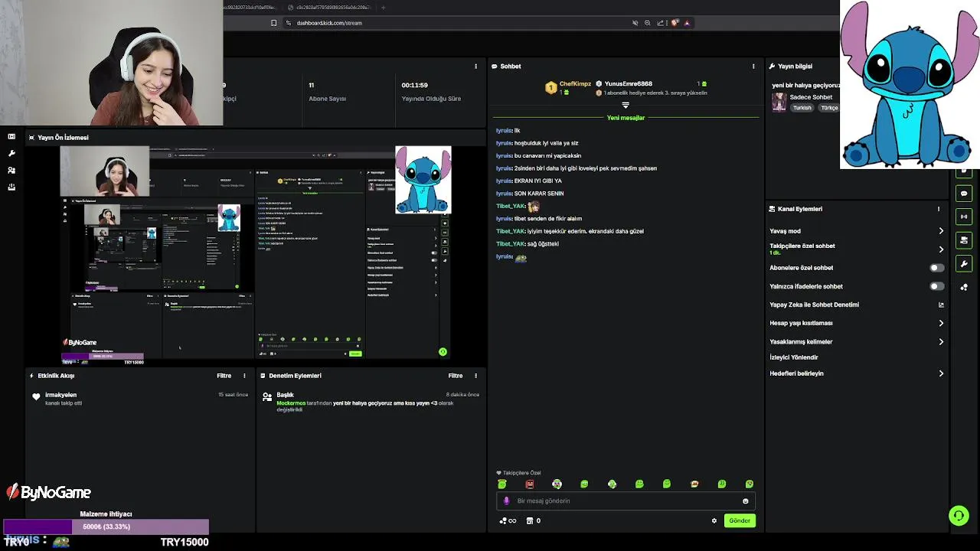This screenshot has width=980, height=551.
Task: Open Denetim Eylemleri three-dot menu
Action: tap(476, 376)
